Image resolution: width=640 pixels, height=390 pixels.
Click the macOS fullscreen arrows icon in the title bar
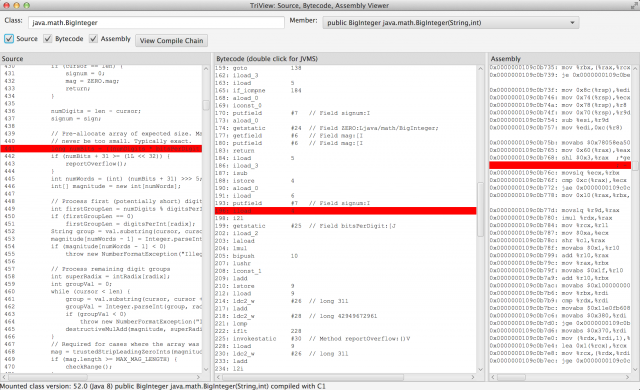click(x=634, y=5)
